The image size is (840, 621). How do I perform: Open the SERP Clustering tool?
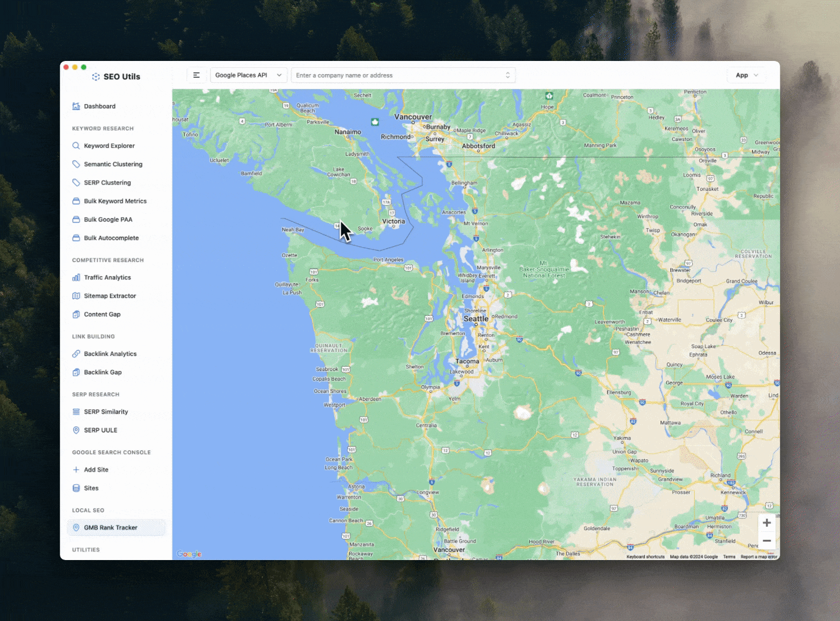pyautogui.click(x=107, y=183)
